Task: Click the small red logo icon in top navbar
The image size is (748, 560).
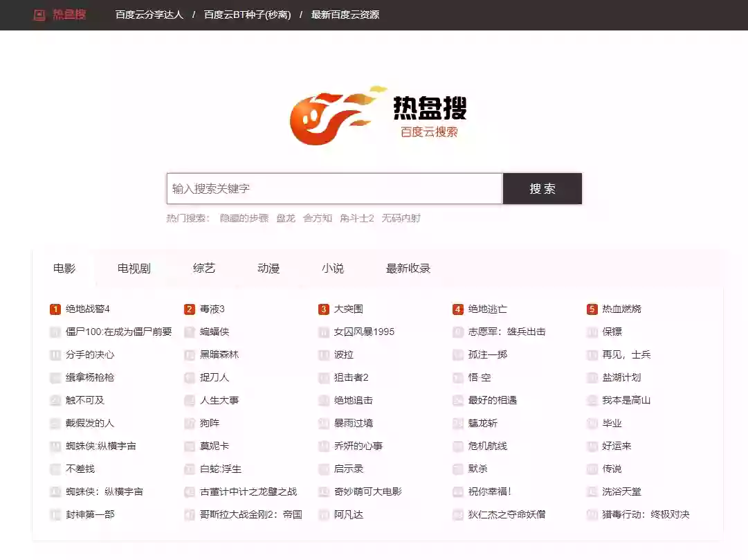Action: click(x=39, y=14)
